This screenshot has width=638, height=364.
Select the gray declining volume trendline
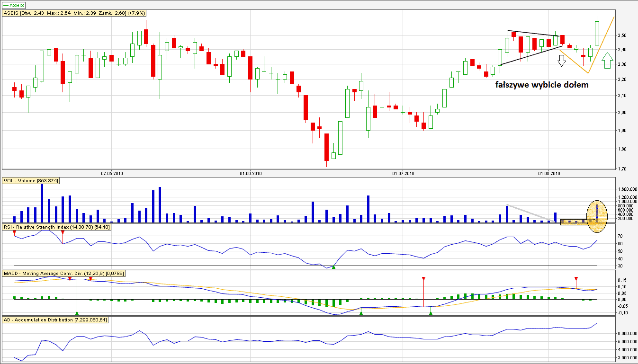[x=530, y=213]
